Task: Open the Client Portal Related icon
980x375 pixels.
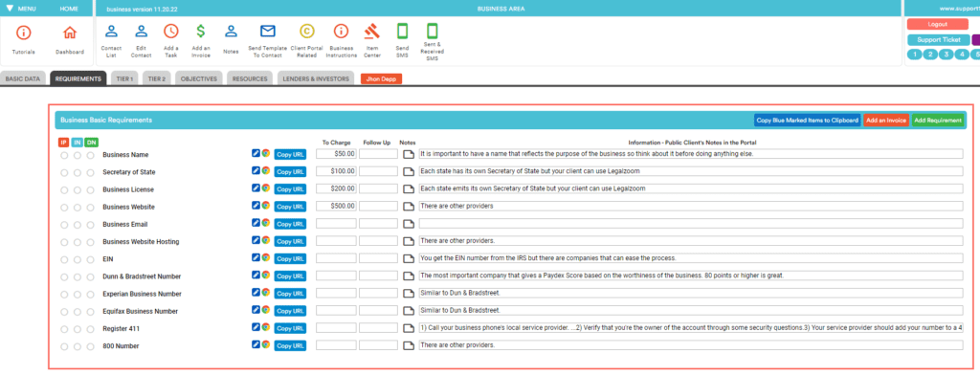Action: (x=307, y=32)
